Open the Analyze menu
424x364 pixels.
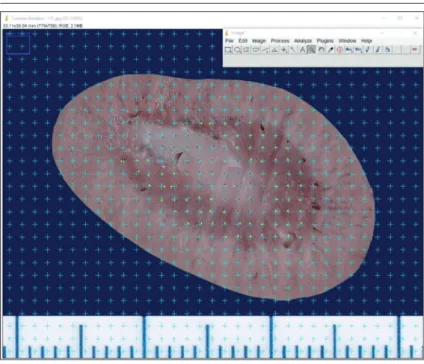coord(303,41)
